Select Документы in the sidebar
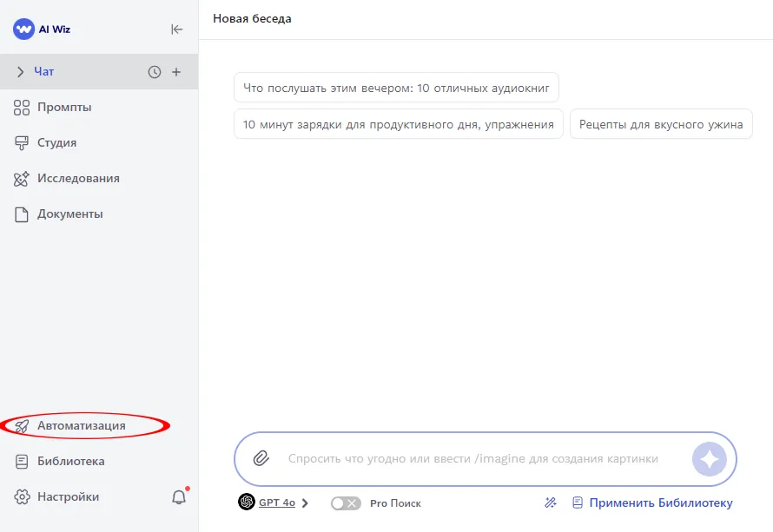Image resolution: width=773 pixels, height=532 pixels. pyautogui.click(x=69, y=214)
